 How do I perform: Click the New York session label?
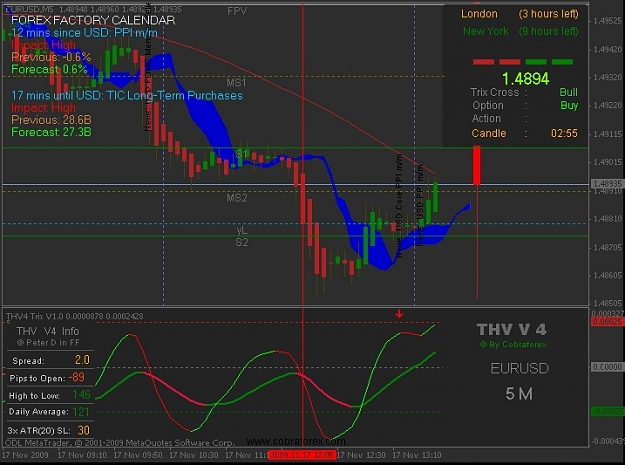[x=485, y=31]
